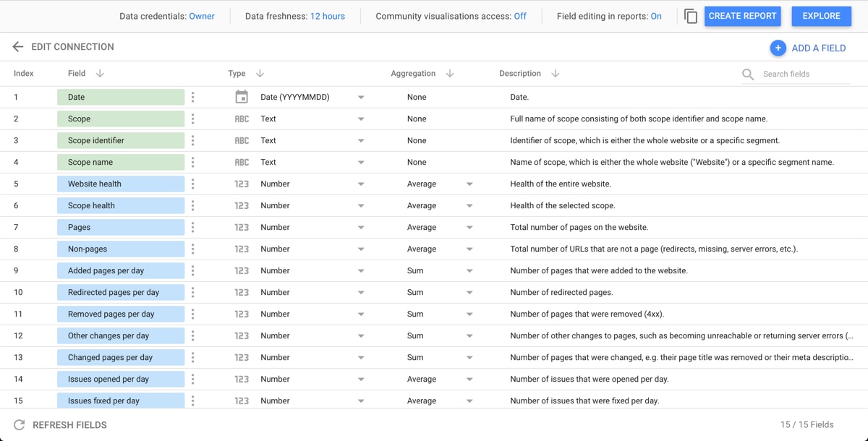Click the copy data source icon

pyautogui.click(x=691, y=16)
